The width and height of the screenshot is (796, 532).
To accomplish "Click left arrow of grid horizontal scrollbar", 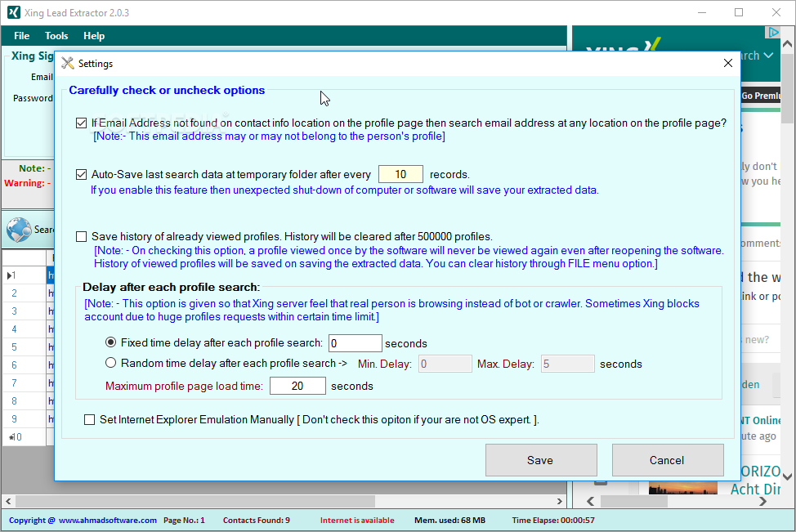I will (8, 502).
